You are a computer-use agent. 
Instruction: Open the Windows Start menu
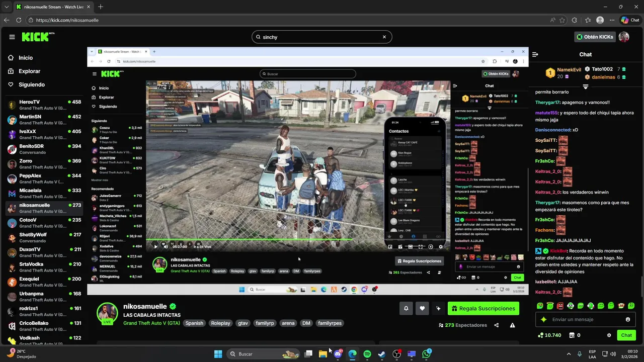(x=218, y=354)
